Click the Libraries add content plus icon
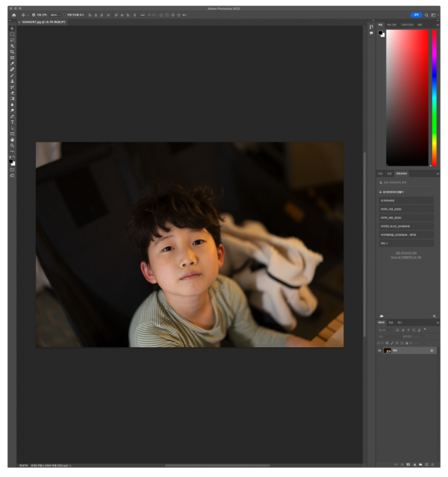The width and height of the screenshot is (448, 477). tap(435, 316)
